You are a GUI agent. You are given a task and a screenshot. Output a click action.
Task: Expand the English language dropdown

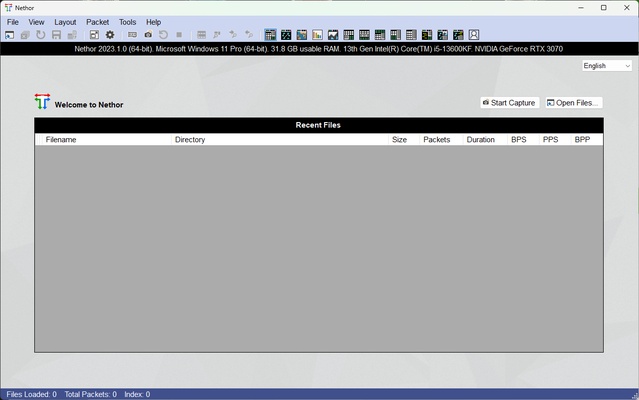click(x=607, y=66)
